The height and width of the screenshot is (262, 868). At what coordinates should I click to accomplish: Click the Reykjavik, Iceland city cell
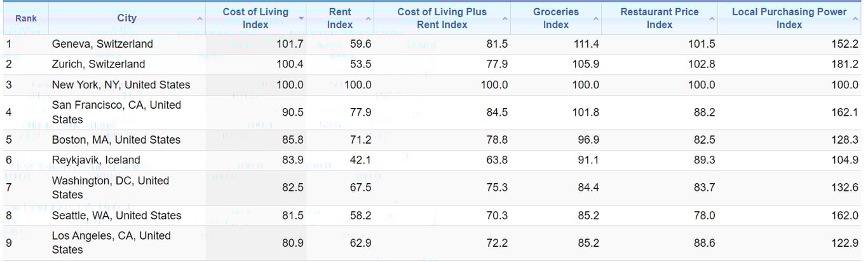pyautogui.click(x=96, y=160)
